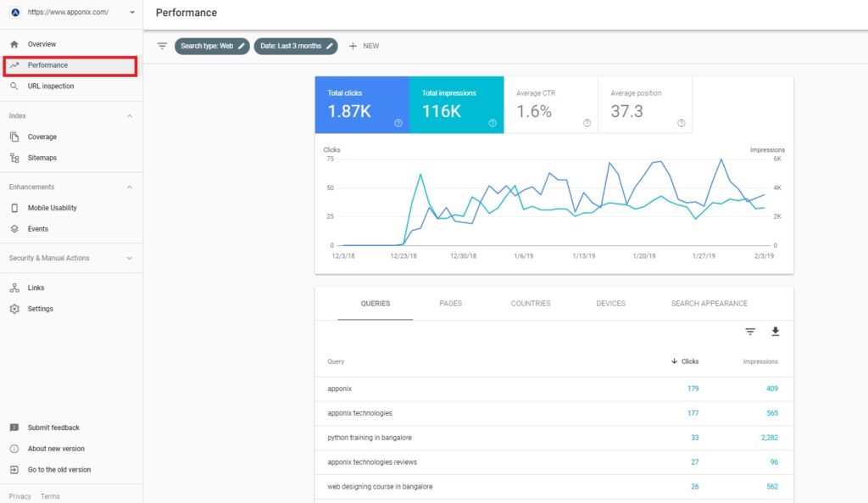868x503 pixels.
Task: Collapse the Index section chevron
Action: (130, 115)
